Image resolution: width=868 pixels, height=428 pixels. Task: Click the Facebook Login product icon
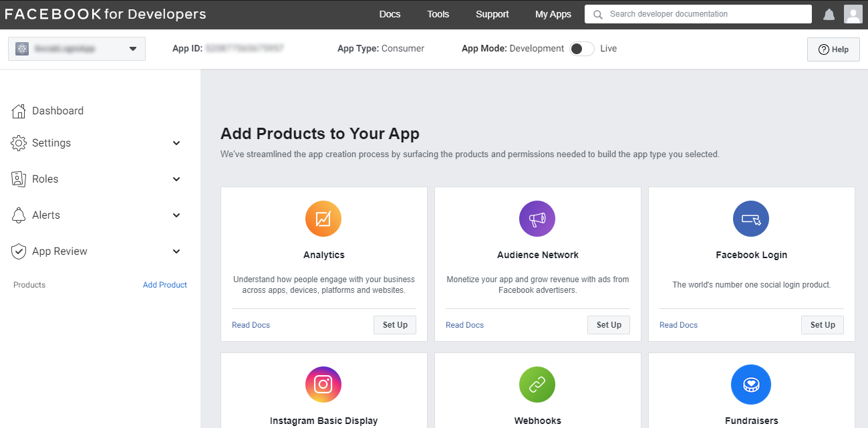coord(751,219)
